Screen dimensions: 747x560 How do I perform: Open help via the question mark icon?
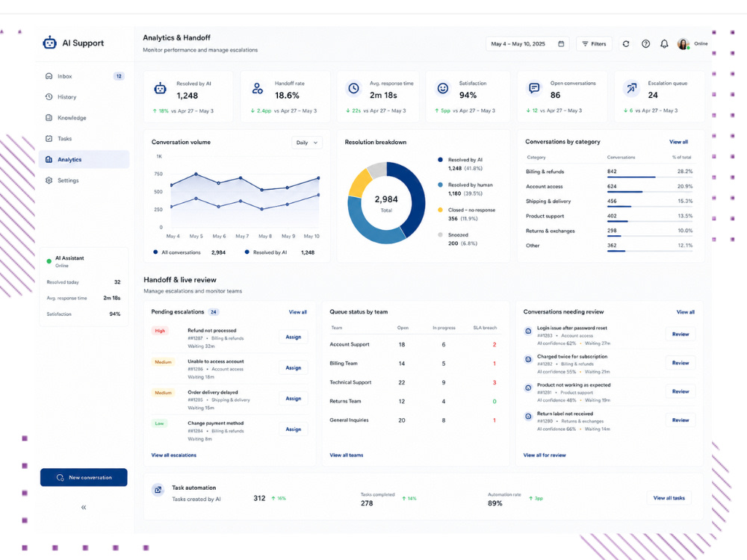click(x=645, y=44)
